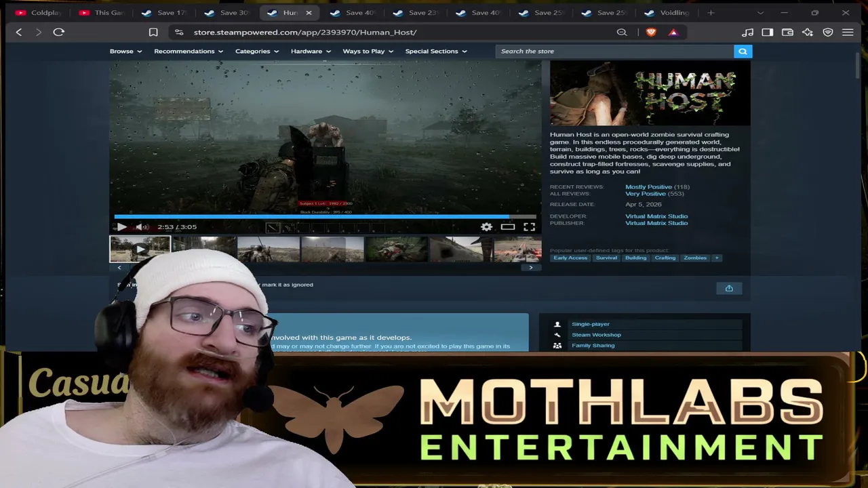Open the publisher Virtual Matrix Studio link
This screenshot has height=488, width=868.
point(656,223)
